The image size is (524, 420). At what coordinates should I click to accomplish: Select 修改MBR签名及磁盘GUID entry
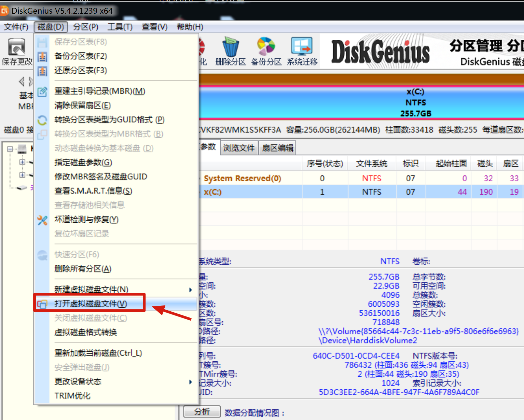pyautogui.click(x=117, y=177)
